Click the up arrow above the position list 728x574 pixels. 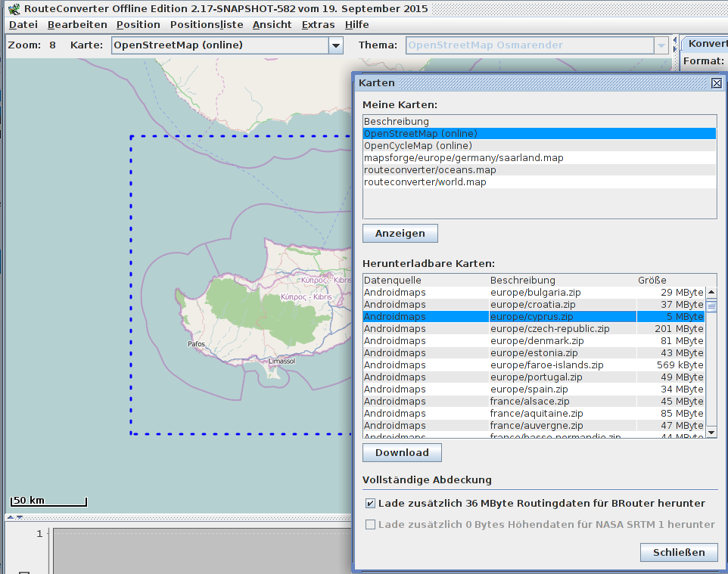pyautogui.click(x=10, y=517)
